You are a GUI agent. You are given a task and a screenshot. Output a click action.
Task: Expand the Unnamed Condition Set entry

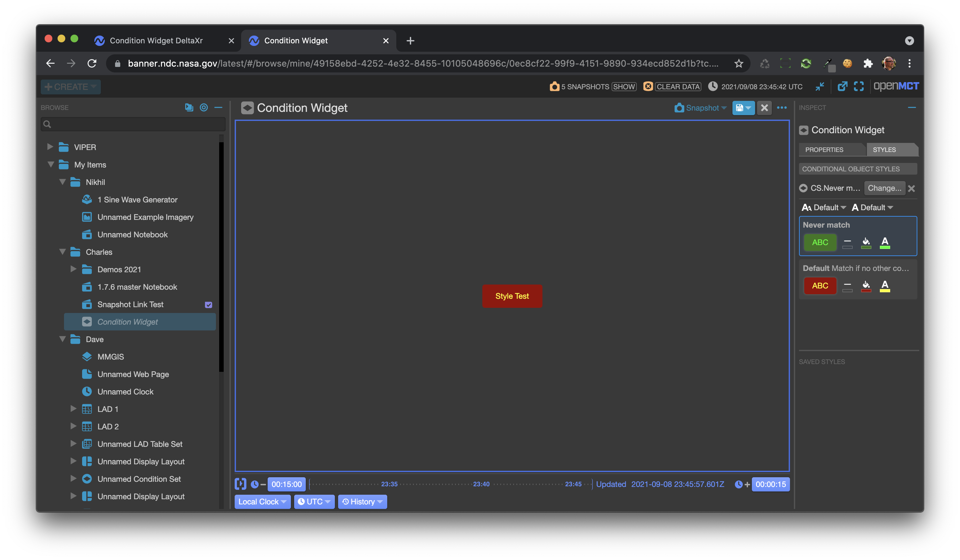[73, 479]
